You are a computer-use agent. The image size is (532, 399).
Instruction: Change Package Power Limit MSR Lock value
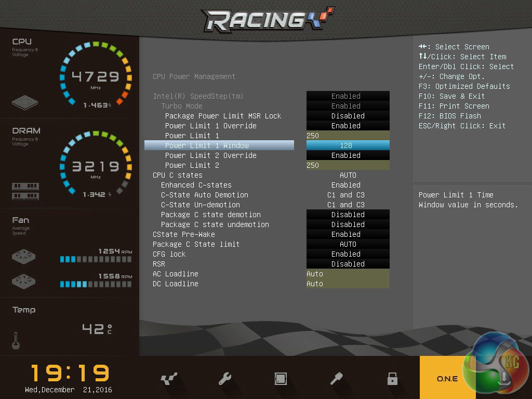click(348, 116)
